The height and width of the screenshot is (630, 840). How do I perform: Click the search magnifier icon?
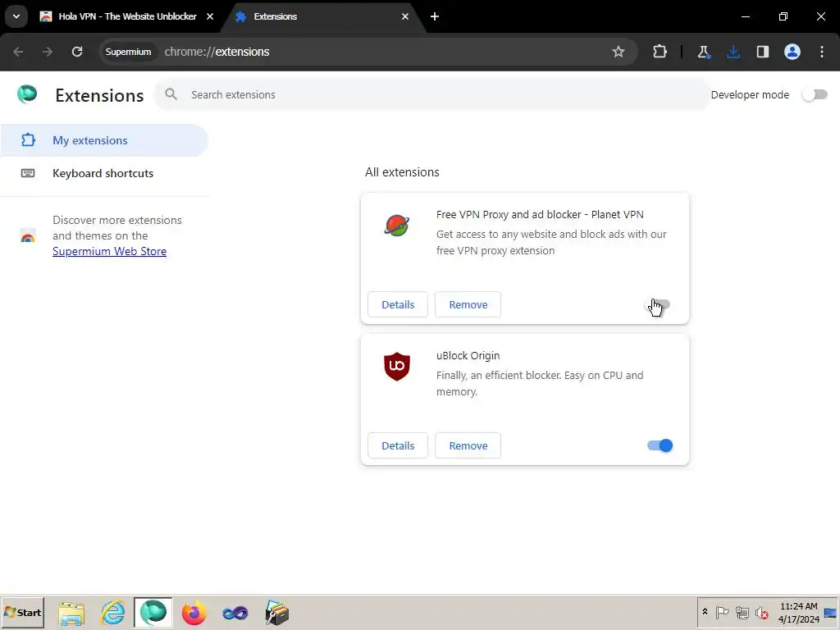[171, 95]
